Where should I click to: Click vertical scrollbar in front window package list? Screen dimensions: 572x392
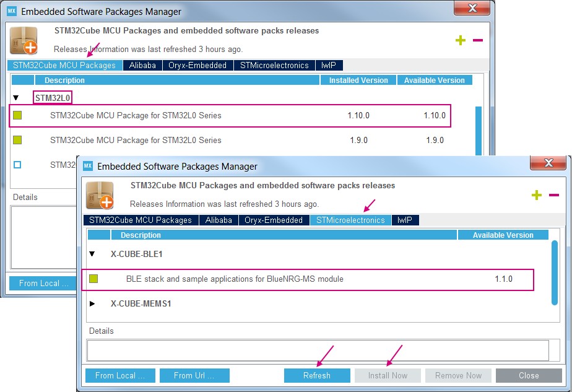click(x=555, y=272)
